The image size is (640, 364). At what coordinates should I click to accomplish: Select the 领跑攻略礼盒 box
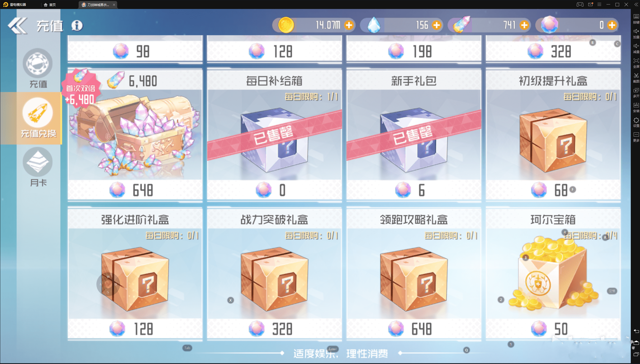tap(414, 273)
